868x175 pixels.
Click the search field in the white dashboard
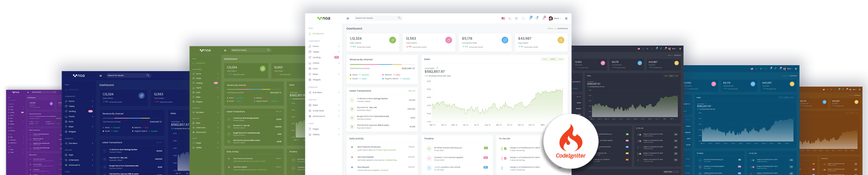coord(378,18)
